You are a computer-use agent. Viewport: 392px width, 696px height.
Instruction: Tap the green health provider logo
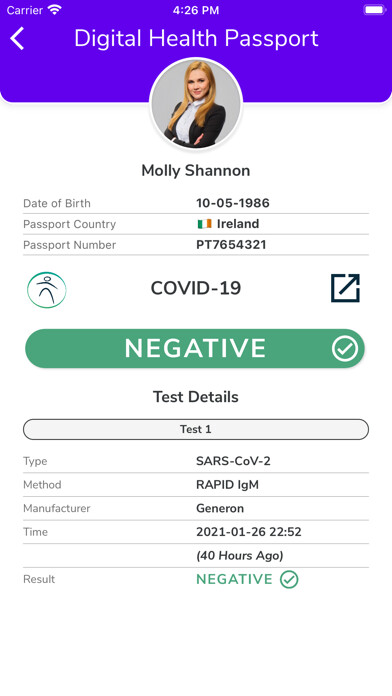tap(47, 290)
